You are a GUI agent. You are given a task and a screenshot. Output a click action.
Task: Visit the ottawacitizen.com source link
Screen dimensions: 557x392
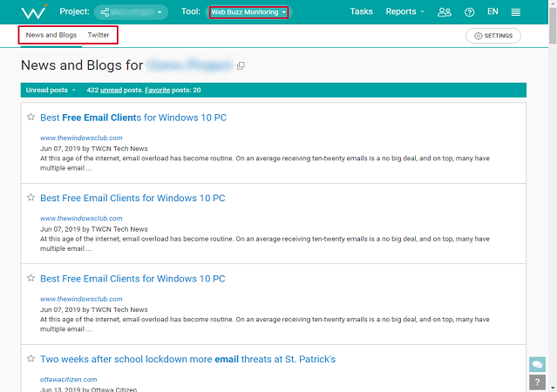pos(68,380)
